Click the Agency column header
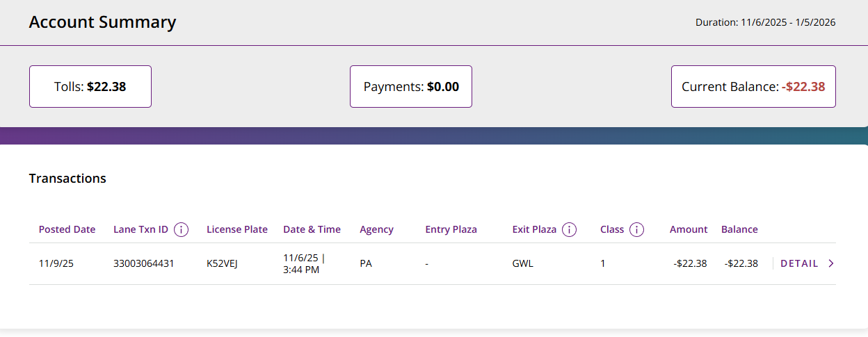This screenshot has width=868, height=337. tap(376, 229)
